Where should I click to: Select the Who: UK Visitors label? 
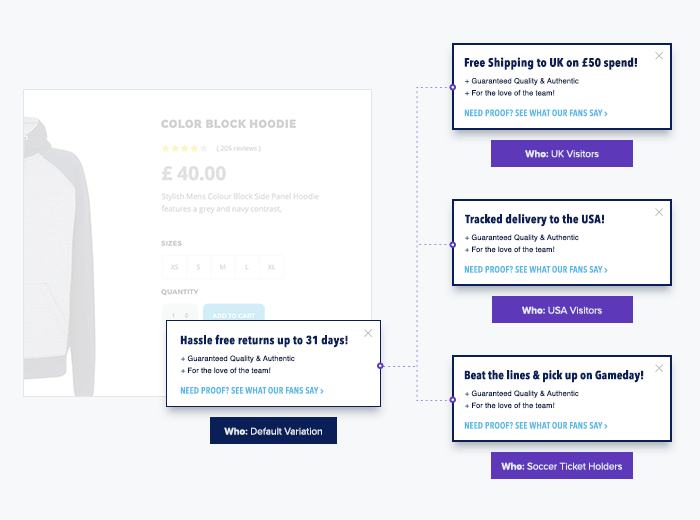tap(562, 154)
